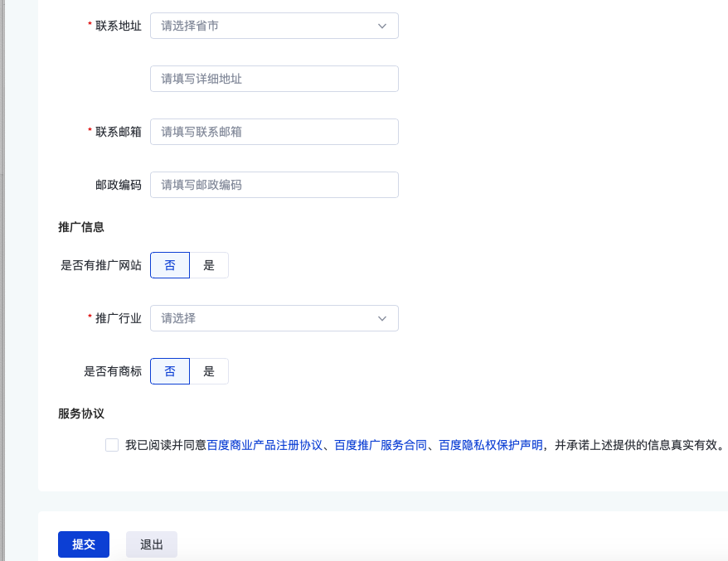The width and height of the screenshot is (728, 561).
Task: Click the dropdown arrow beside 请选择
Action: 382,318
